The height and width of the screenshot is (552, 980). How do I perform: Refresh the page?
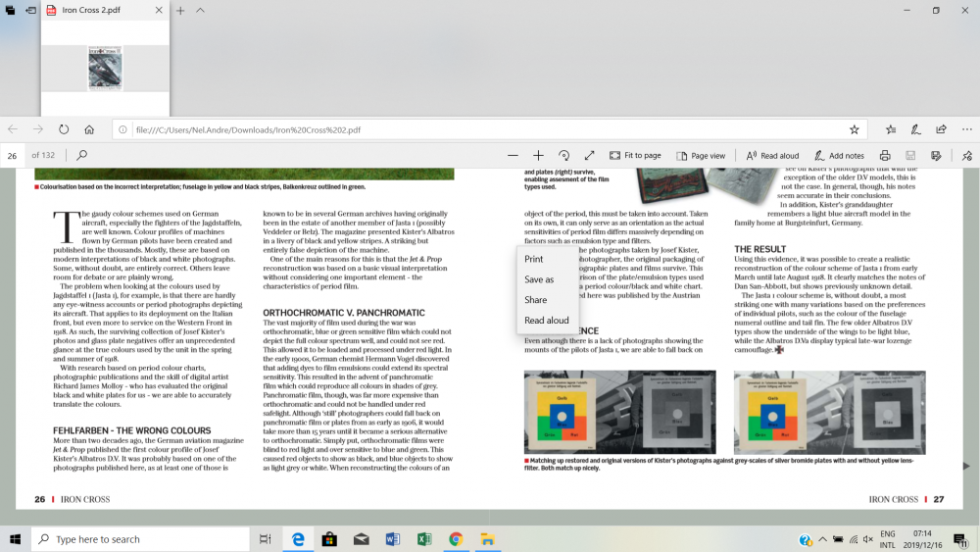[x=64, y=129]
